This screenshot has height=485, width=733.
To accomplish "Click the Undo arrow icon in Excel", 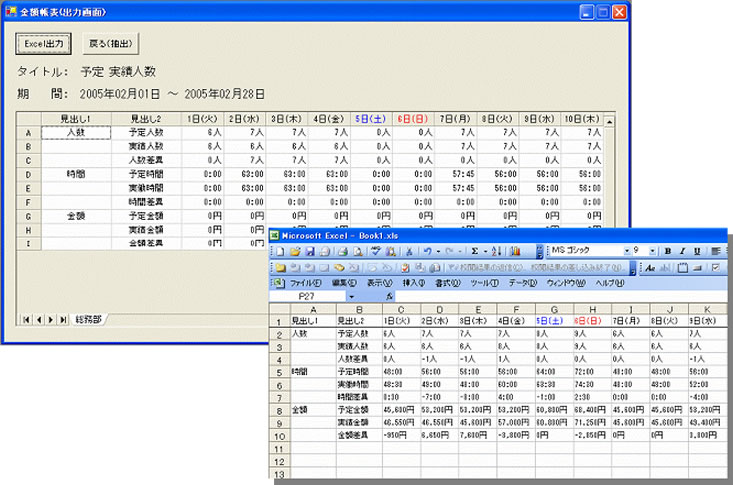I will click(x=427, y=251).
